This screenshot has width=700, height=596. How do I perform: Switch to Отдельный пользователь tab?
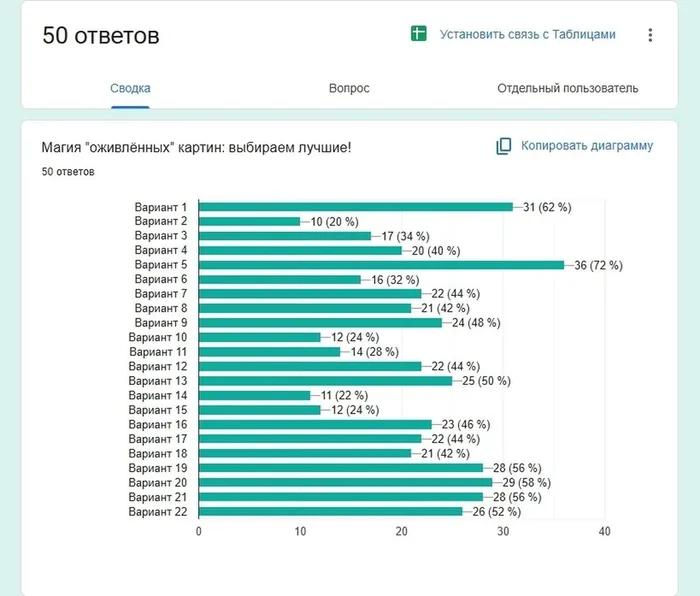pos(567,88)
